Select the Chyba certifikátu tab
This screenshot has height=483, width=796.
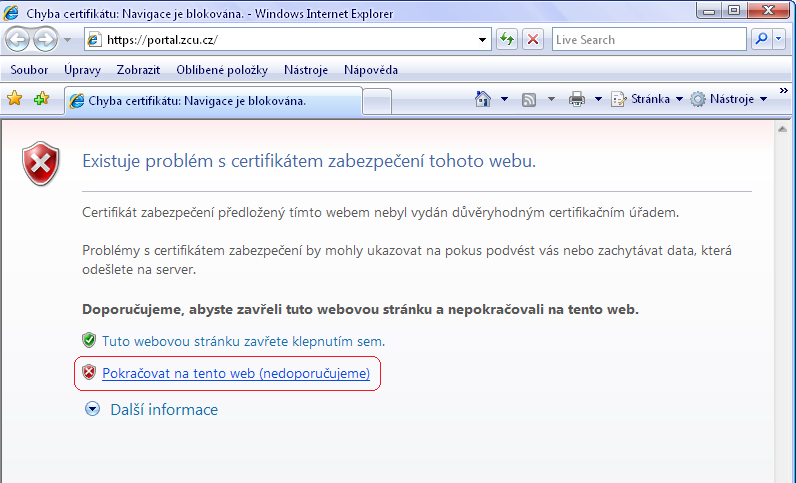(214, 101)
